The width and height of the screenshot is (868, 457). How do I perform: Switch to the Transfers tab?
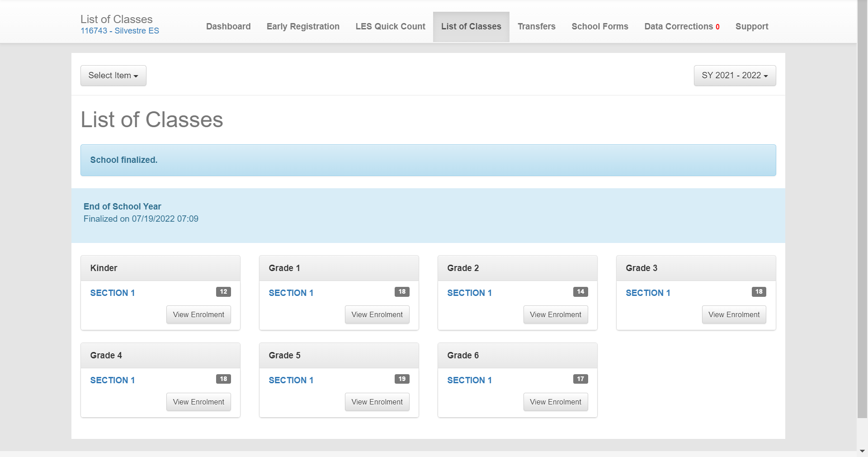pyautogui.click(x=537, y=27)
